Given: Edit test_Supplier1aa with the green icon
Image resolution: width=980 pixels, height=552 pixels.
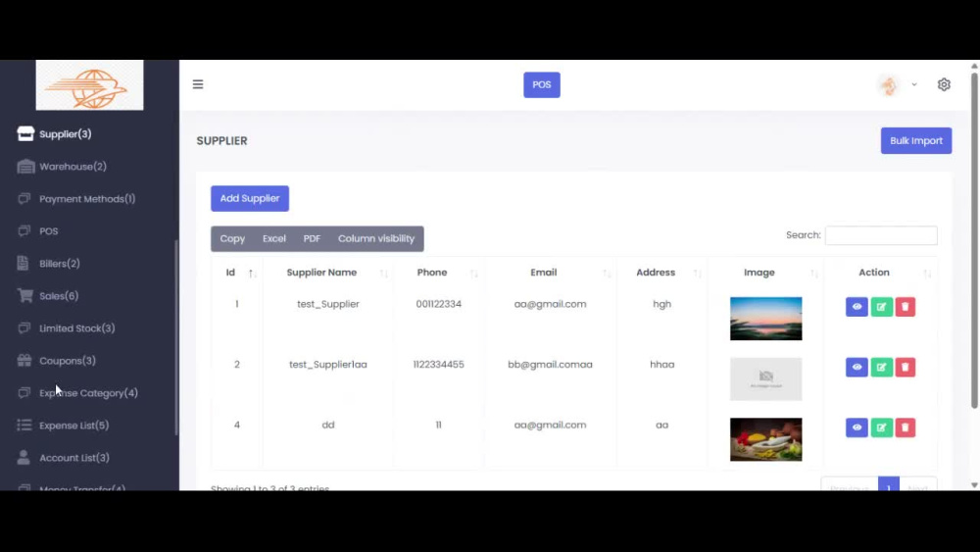Looking at the screenshot, I should click(881, 367).
